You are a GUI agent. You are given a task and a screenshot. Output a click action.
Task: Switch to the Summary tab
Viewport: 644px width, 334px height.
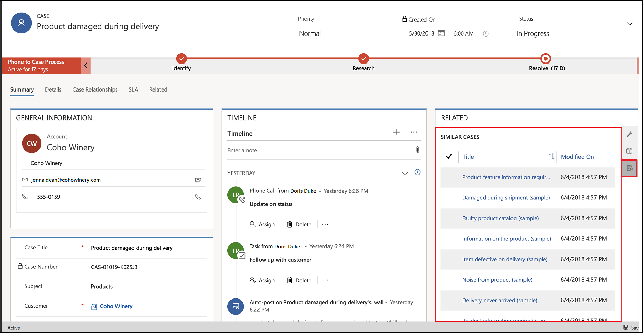click(x=22, y=89)
